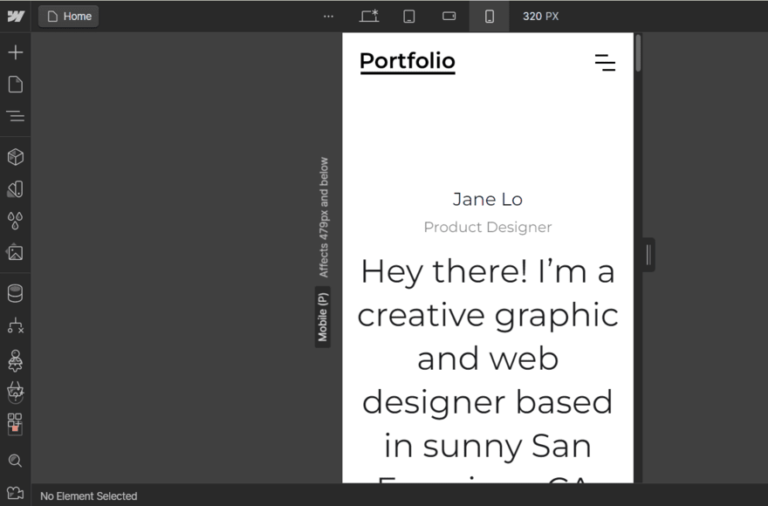
Task: Open the Find search tool
Action: 15,461
